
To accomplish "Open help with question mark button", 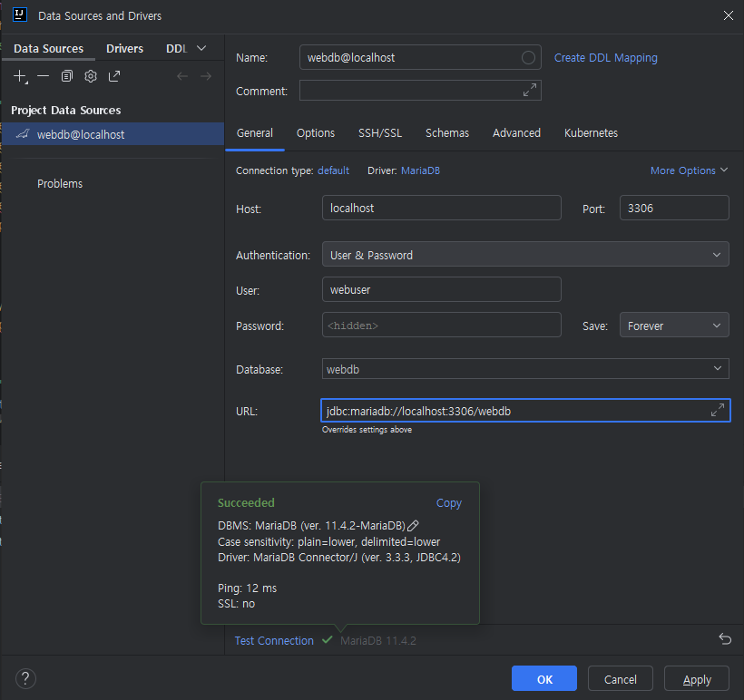I will tap(25, 678).
